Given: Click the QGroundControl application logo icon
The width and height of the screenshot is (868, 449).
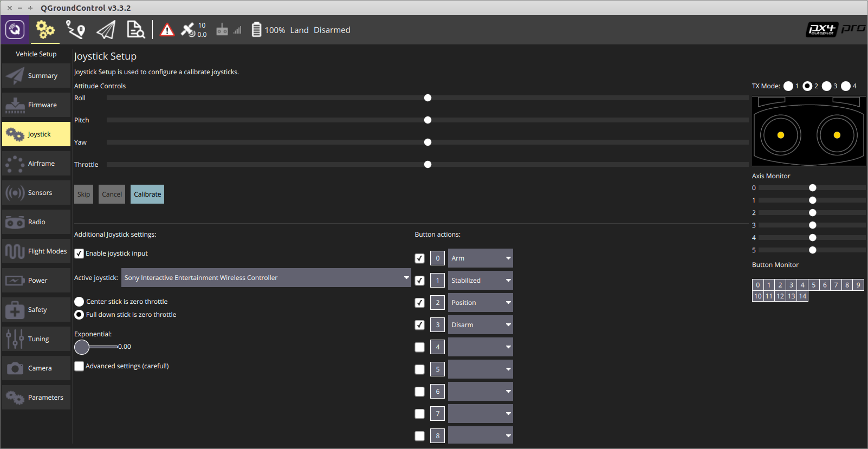Looking at the screenshot, I should (x=15, y=30).
